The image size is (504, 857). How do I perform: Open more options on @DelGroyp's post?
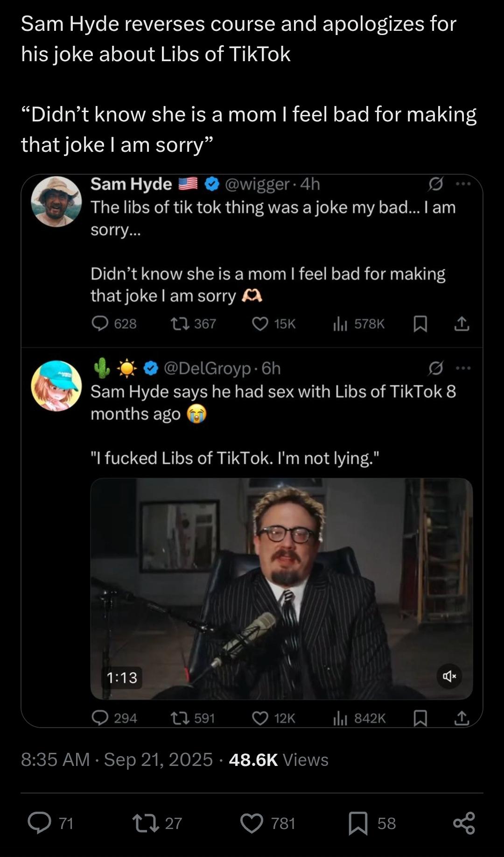point(463,368)
